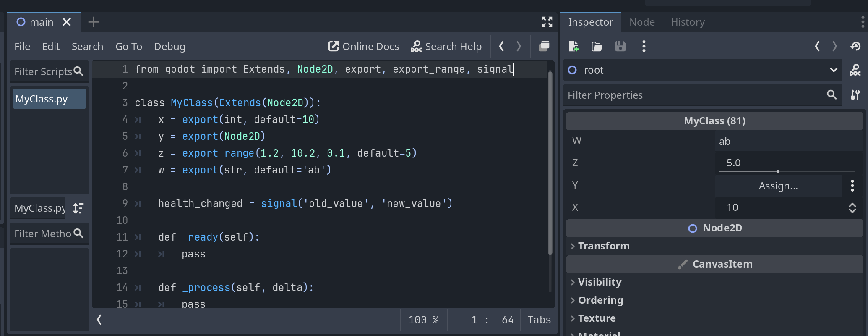Screen dimensions: 868x336
Task: Click the X value stepper arrows
Action: point(852,207)
